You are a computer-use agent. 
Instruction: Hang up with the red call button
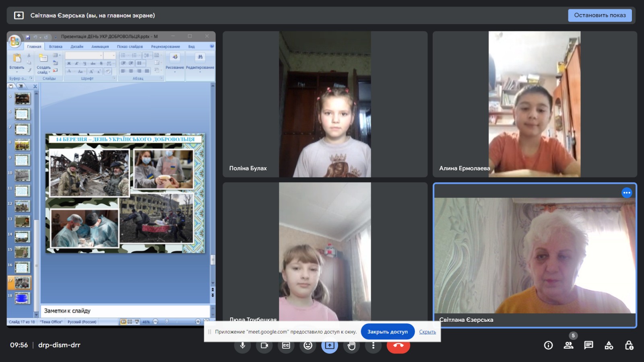(398, 346)
